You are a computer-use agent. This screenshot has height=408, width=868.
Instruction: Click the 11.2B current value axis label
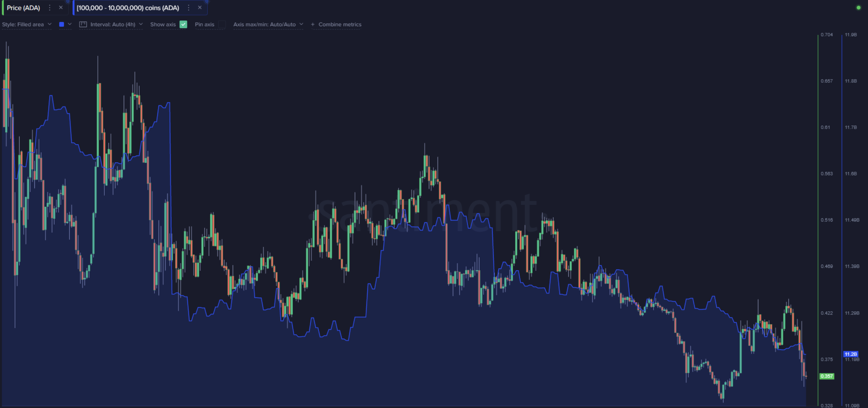point(850,354)
